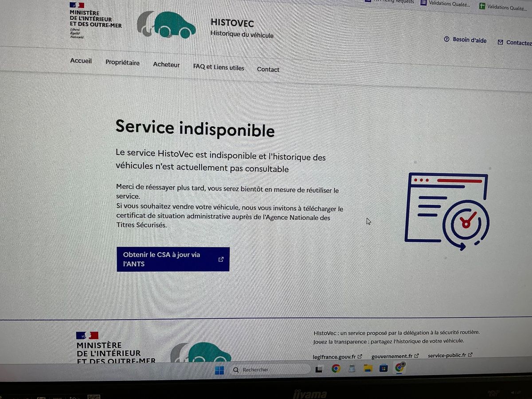Open the FAQ et Liens utiles menu item
The width and height of the screenshot is (532, 399).
point(219,67)
